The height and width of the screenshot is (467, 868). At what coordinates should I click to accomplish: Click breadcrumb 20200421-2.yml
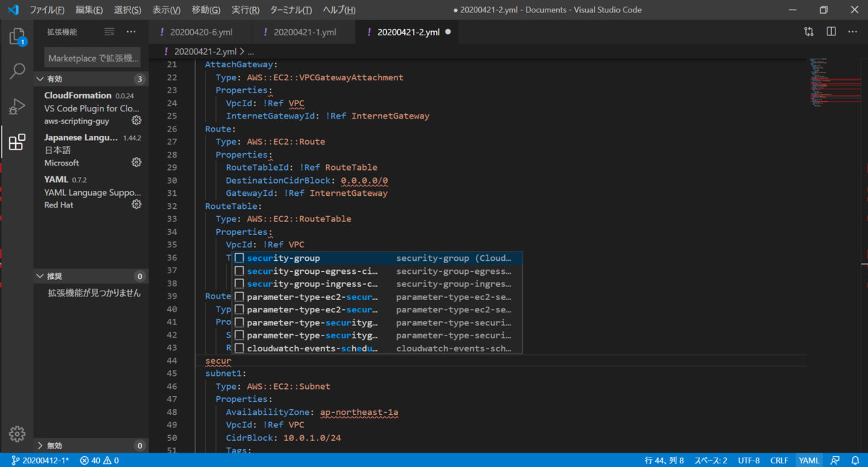point(205,51)
